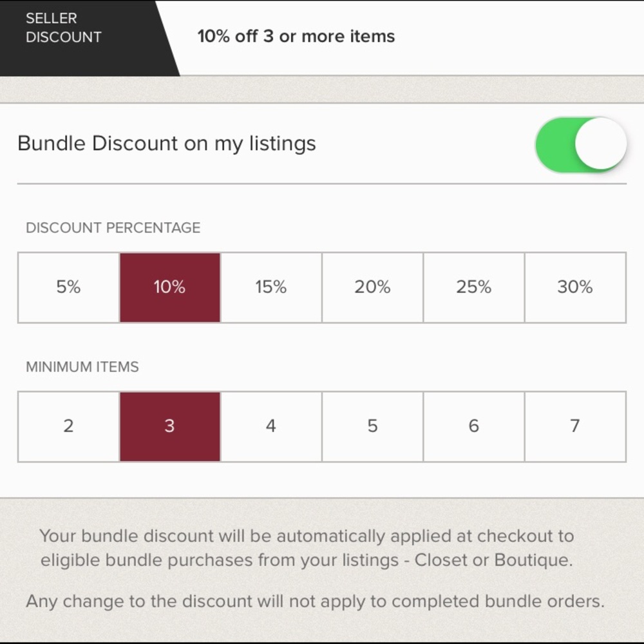
Task: Click the Minimum Items section heading
Action: [x=82, y=367]
